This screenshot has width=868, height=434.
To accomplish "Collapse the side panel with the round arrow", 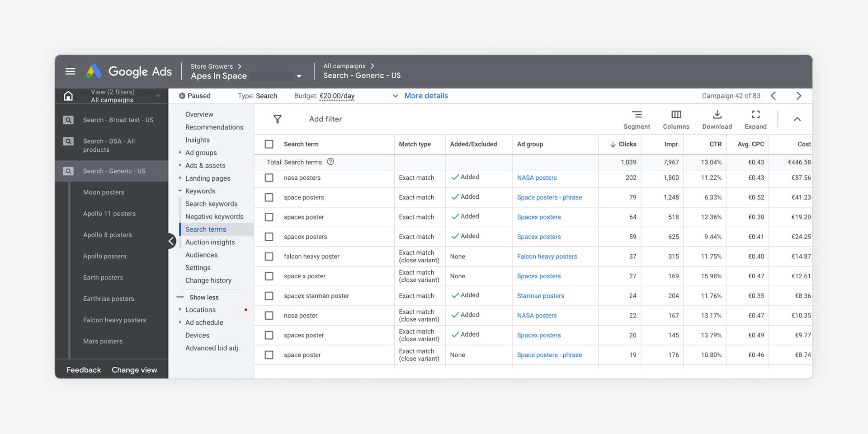I will pyautogui.click(x=171, y=241).
